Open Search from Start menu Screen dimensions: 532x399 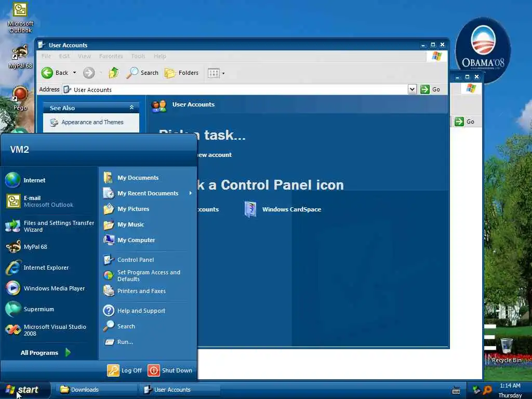[148, 326]
